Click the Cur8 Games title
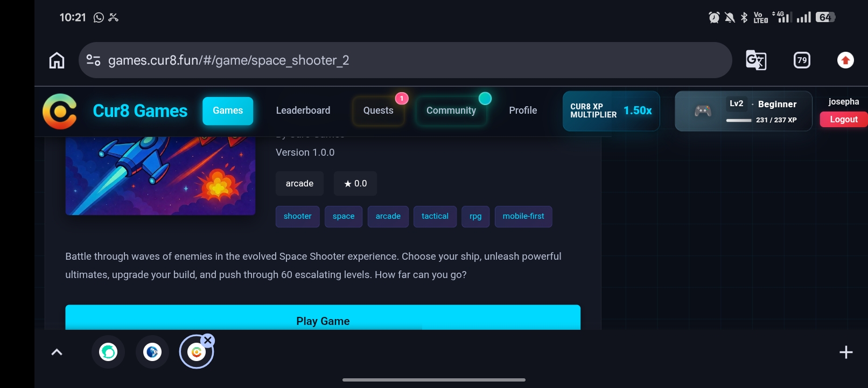868x388 pixels. coord(140,111)
